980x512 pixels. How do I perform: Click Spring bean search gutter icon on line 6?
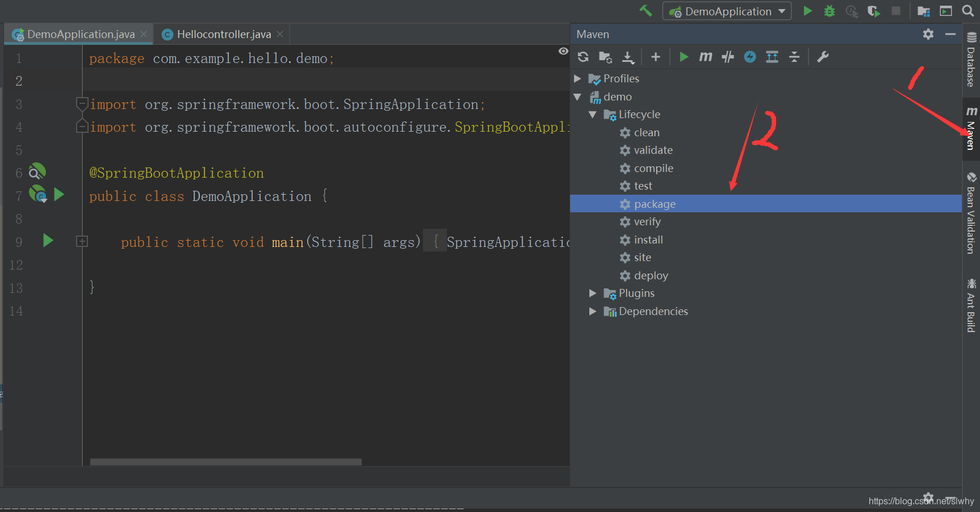37,171
